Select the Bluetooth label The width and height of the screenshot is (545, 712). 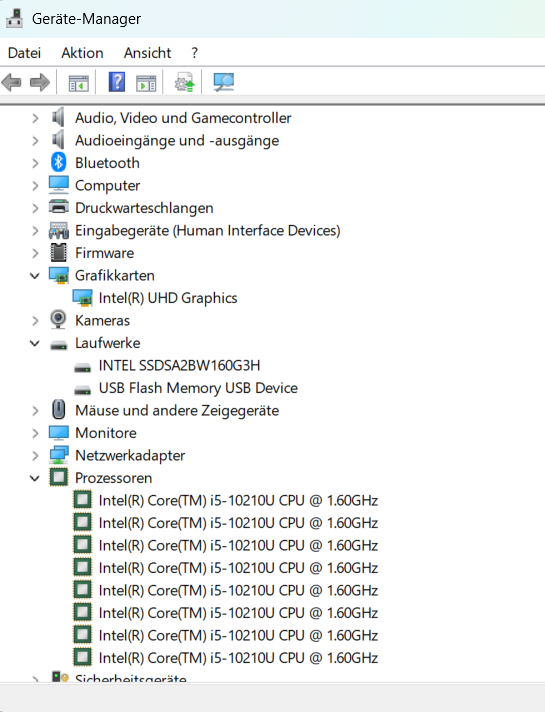107,163
